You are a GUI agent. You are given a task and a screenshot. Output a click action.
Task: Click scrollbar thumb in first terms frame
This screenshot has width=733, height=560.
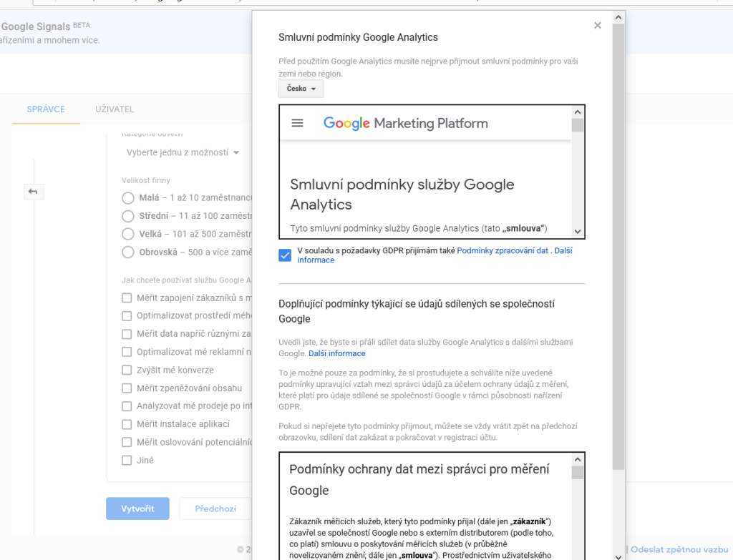pyautogui.click(x=578, y=125)
